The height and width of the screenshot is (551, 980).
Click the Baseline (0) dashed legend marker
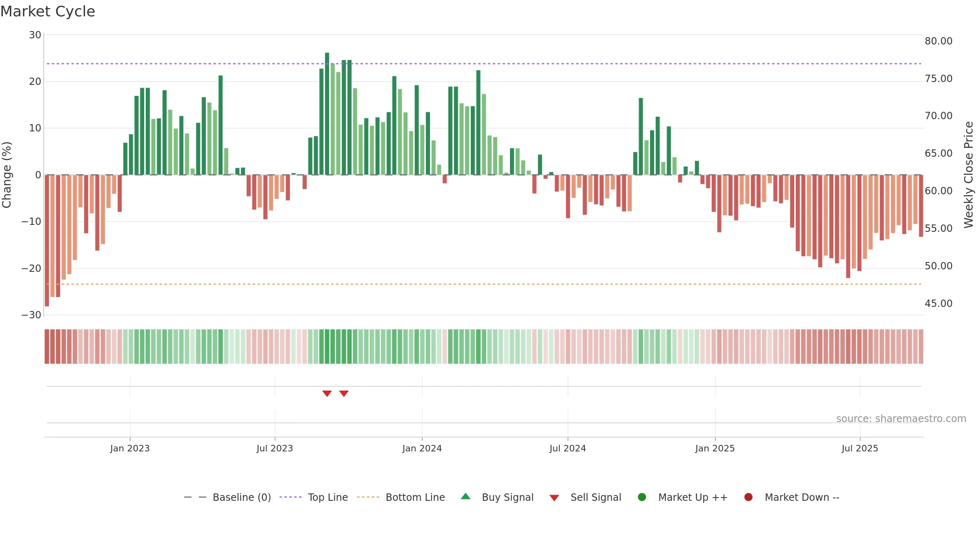tap(195, 497)
